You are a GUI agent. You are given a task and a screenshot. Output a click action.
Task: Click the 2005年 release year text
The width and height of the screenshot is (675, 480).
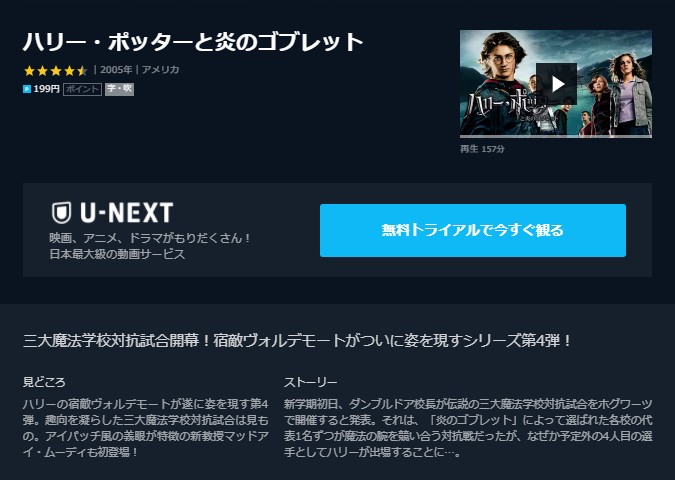116,70
